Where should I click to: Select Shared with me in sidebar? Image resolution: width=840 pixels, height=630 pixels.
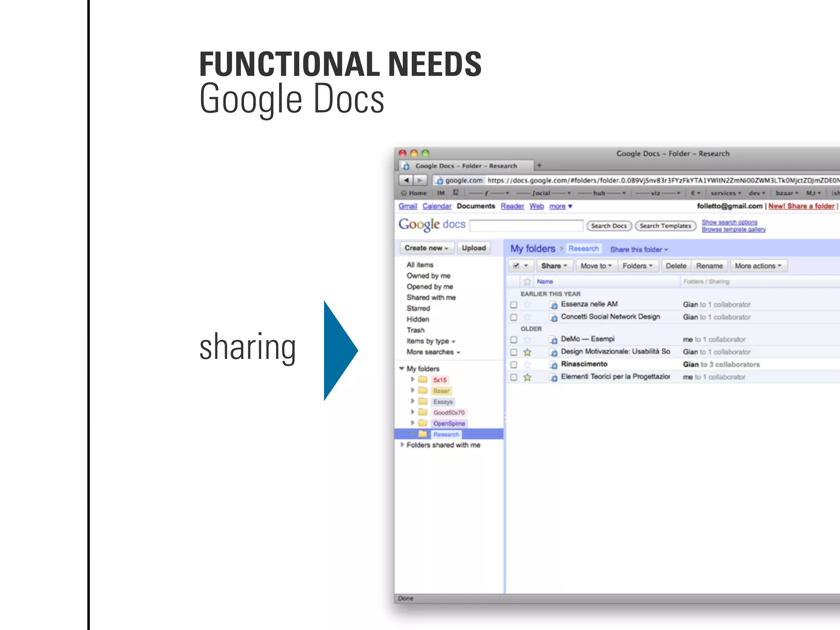tap(431, 297)
